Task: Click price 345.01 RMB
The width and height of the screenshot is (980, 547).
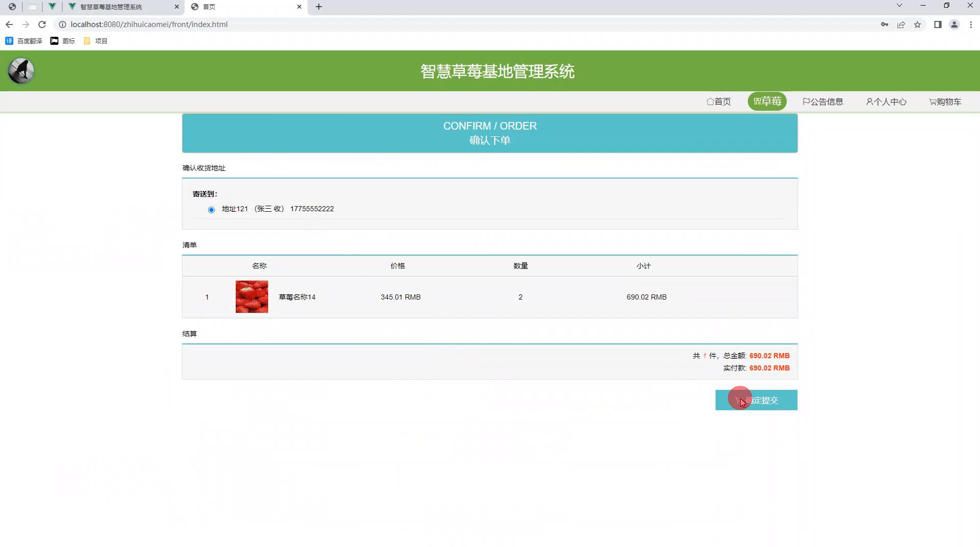Action: pos(401,297)
